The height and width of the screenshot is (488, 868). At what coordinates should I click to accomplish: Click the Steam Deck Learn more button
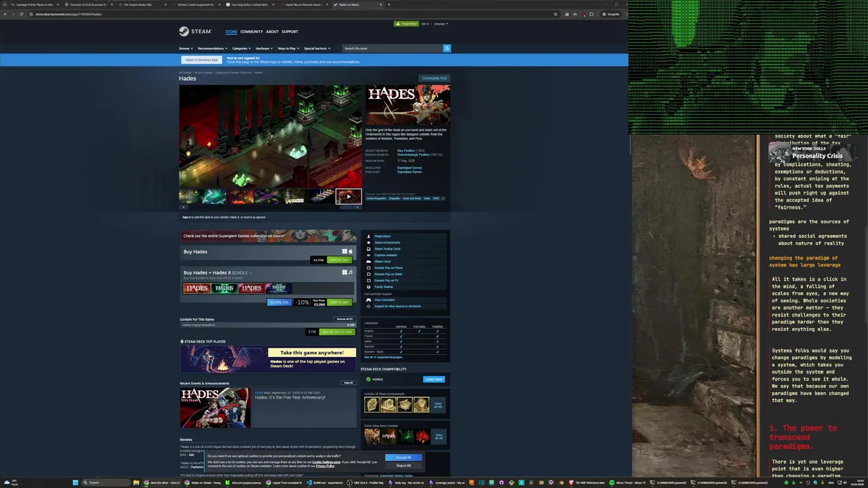[433, 380]
